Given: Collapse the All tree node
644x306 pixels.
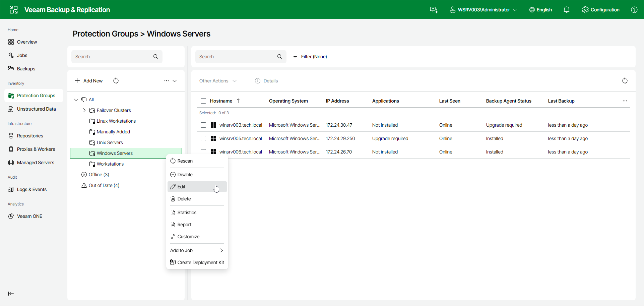Looking at the screenshot, I should pos(76,100).
